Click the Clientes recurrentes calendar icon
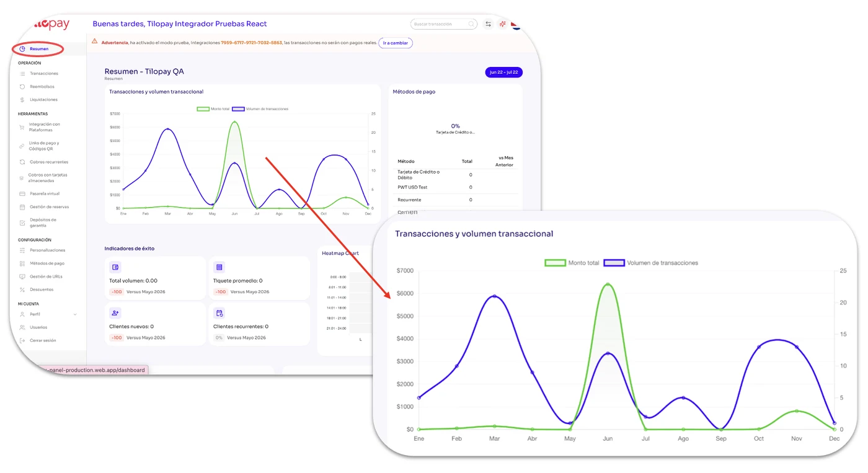 [218, 313]
